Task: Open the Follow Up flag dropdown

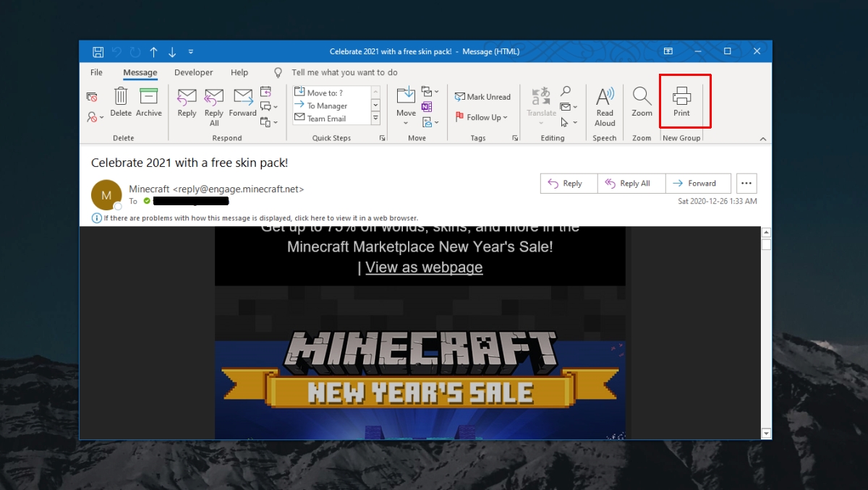Action: pos(481,117)
